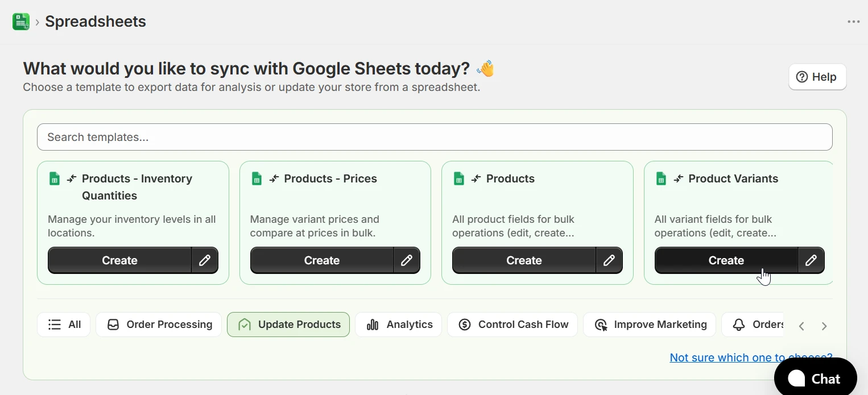The width and height of the screenshot is (868, 395).
Task: Select the Order Processing tab
Action: [x=159, y=325]
